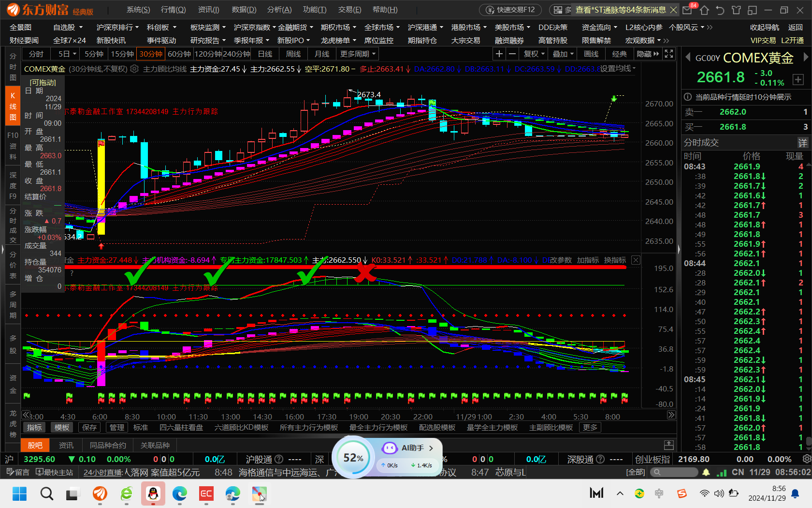
Task: Open Microsoft Edge in taskbar
Action: coord(180,493)
